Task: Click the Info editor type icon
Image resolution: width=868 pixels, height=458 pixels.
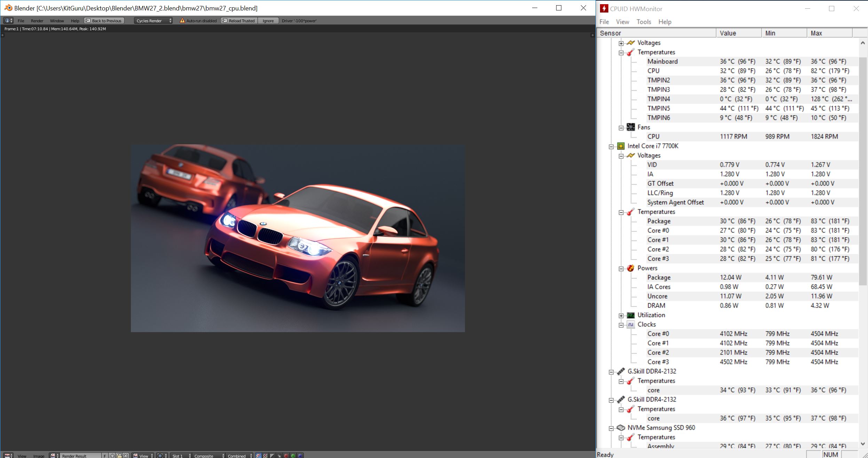Action: [8, 21]
